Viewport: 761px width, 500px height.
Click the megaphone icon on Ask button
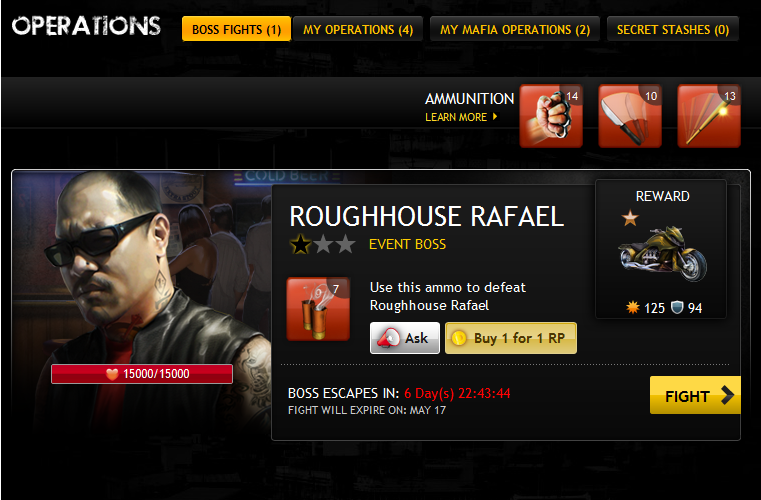point(387,338)
